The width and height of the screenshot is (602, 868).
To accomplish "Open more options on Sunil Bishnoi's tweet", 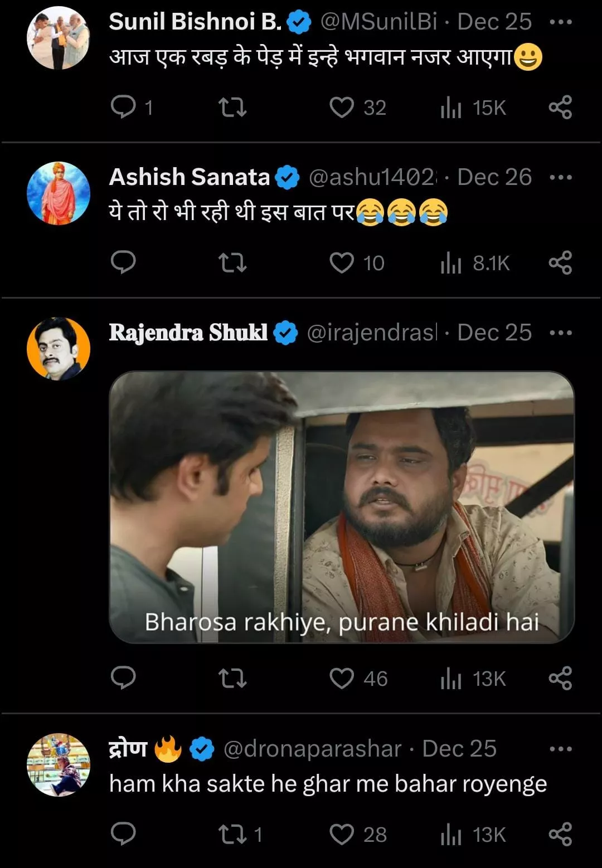I will 560,22.
